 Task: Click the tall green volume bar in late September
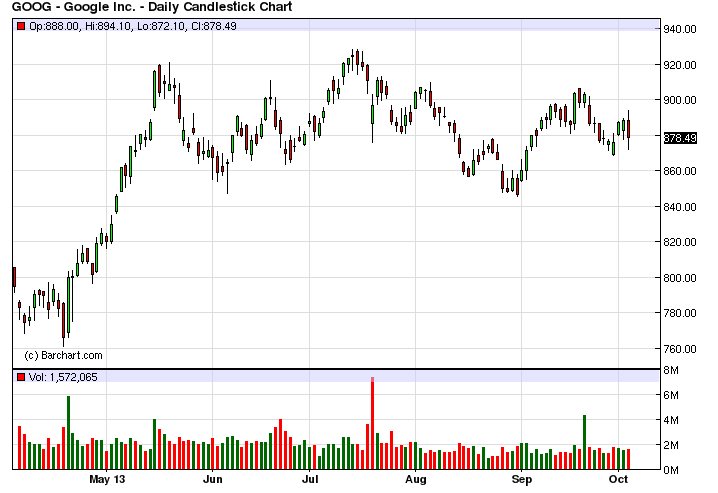584,442
